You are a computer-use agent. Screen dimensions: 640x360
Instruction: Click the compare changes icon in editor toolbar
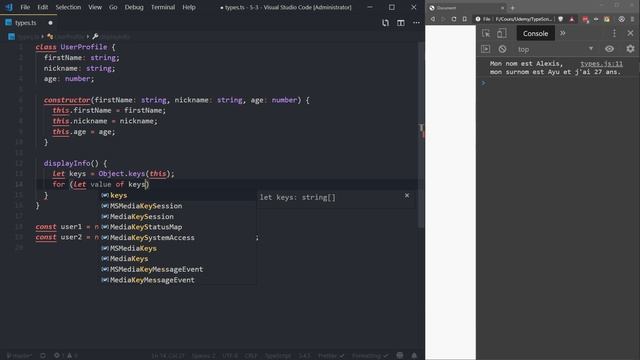(385, 23)
